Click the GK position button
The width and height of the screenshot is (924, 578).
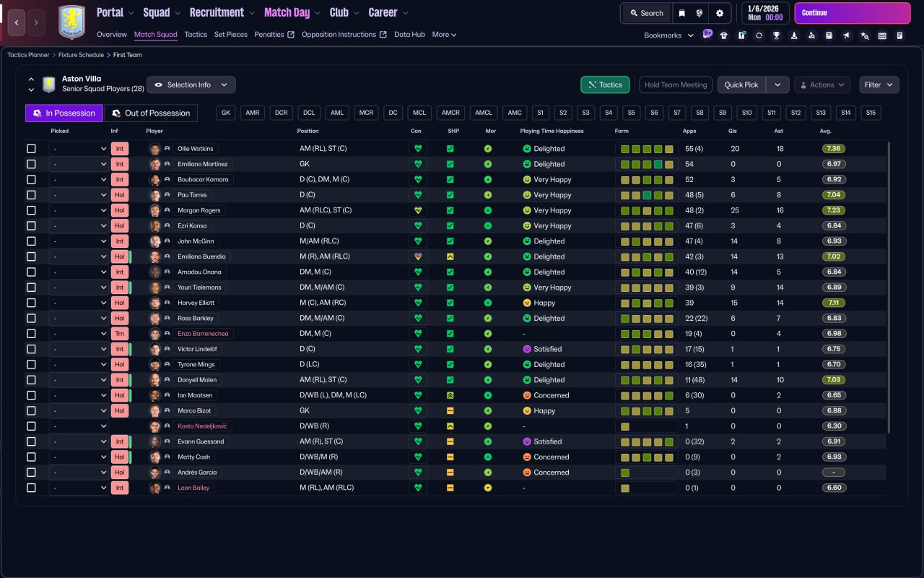click(x=227, y=113)
